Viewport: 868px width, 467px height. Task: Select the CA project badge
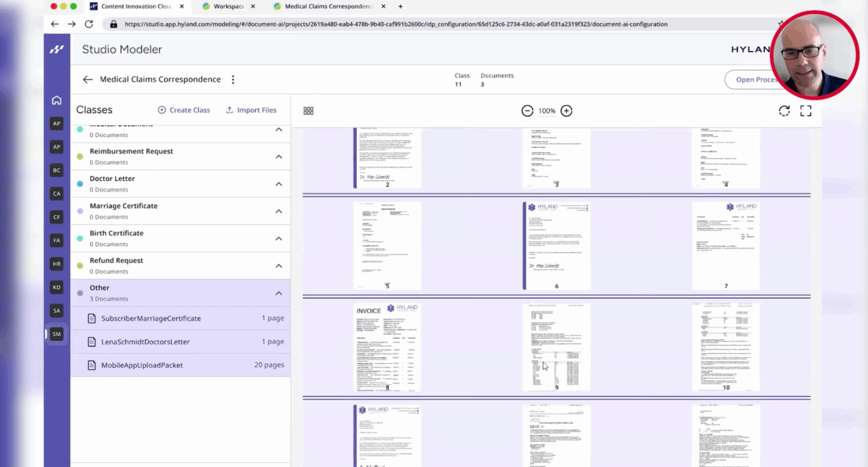coord(57,193)
